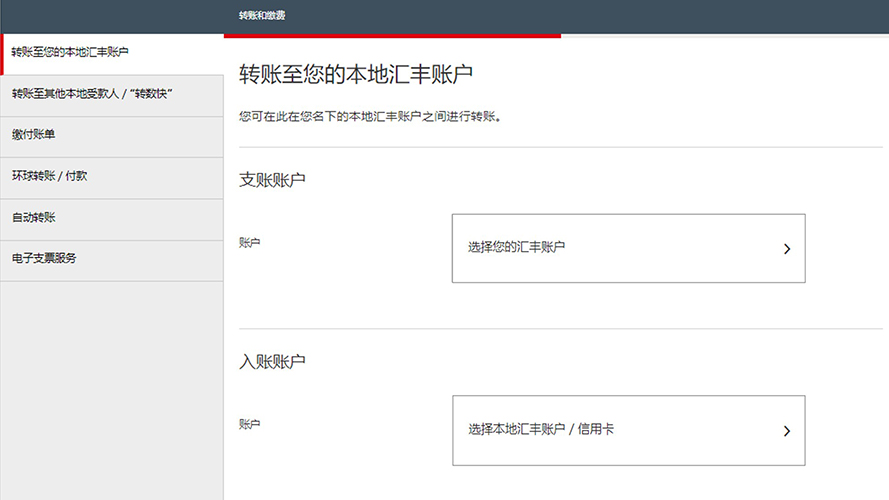Select 自动转账 in the sidebar
Image resolution: width=889 pixels, height=500 pixels.
(x=112, y=220)
